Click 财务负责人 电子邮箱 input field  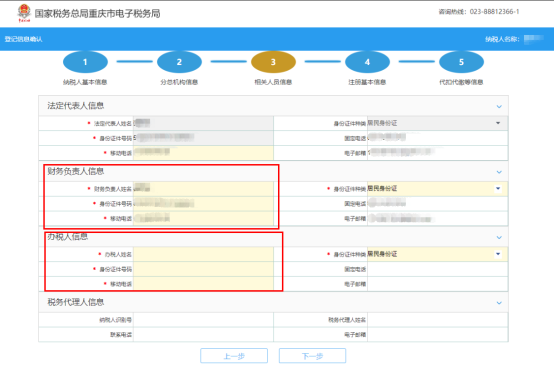[x=437, y=218]
